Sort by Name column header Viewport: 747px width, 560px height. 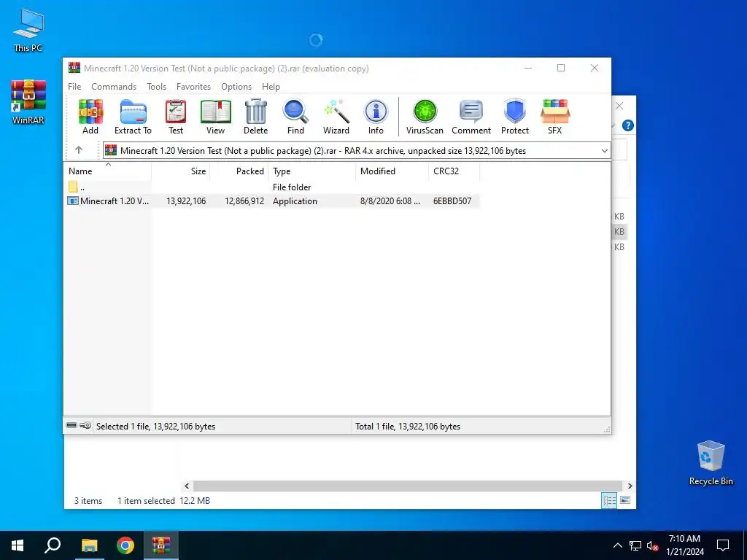pyautogui.click(x=108, y=171)
